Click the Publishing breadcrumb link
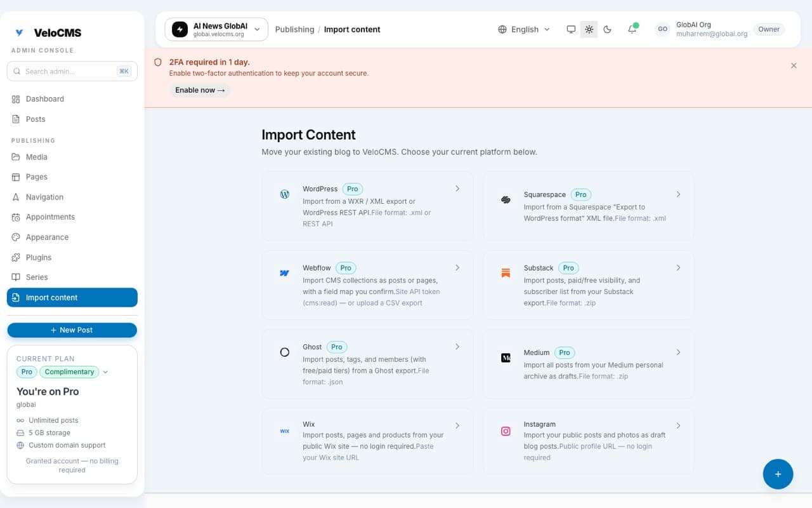 pyautogui.click(x=294, y=29)
